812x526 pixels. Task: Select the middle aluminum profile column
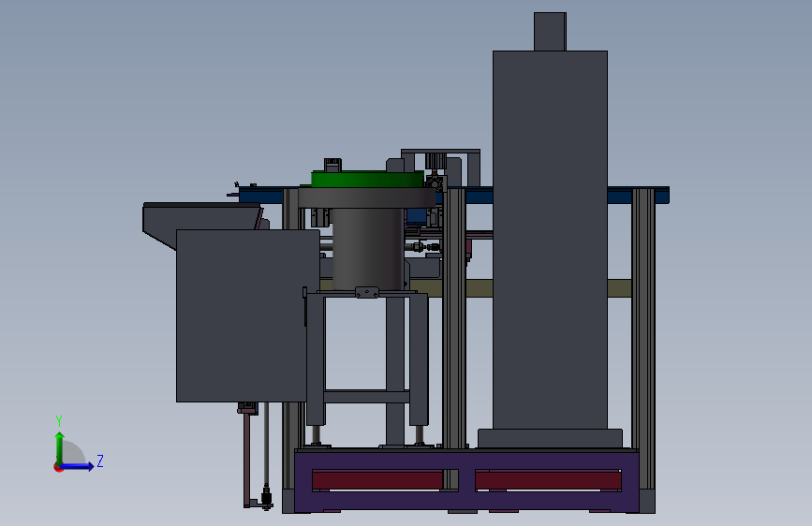454,318
